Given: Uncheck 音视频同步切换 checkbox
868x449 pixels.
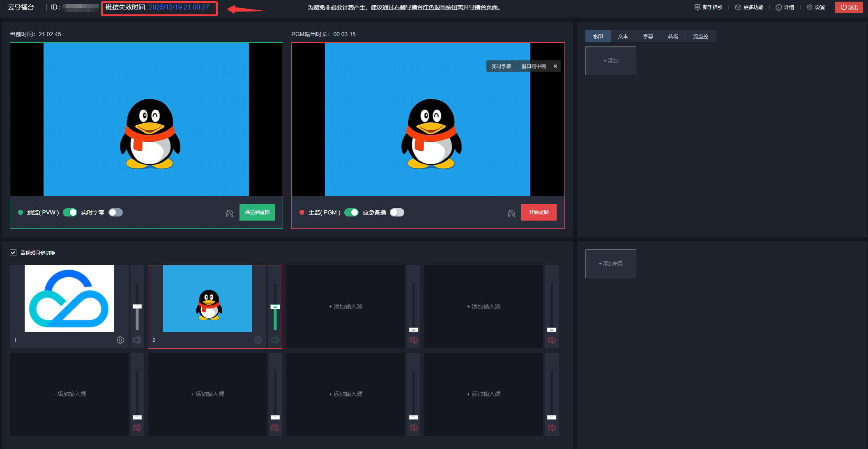Looking at the screenshot, I should (x=13, y=253).
